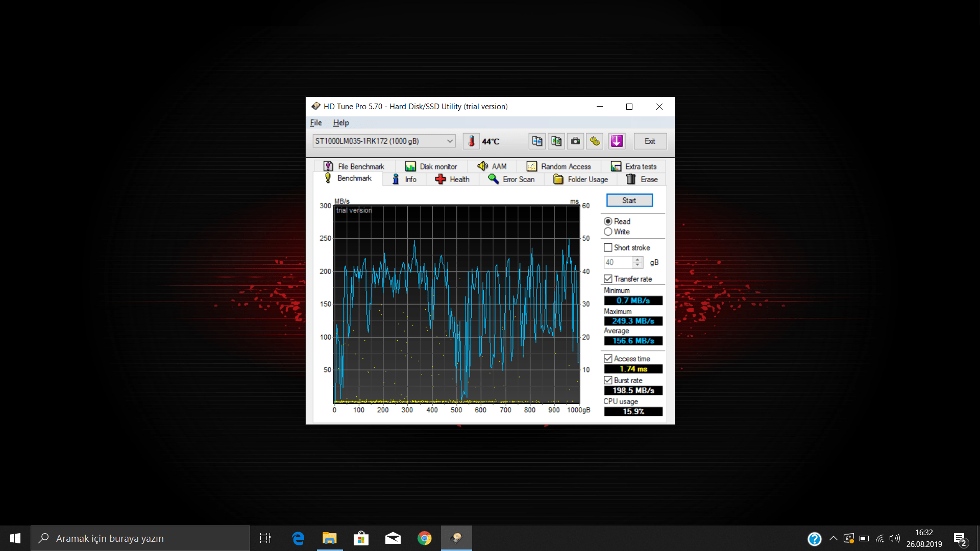Click the Exit button

click(650, 141)
